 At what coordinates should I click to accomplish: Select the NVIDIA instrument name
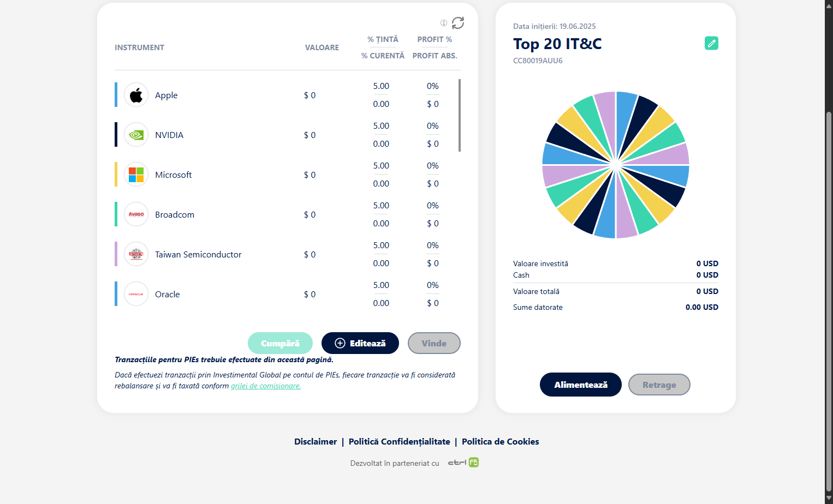pos(169,135)
